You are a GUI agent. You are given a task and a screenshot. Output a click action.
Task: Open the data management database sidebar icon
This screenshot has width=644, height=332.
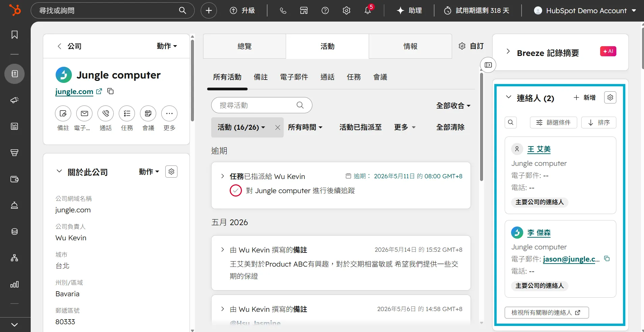[15, 232]
